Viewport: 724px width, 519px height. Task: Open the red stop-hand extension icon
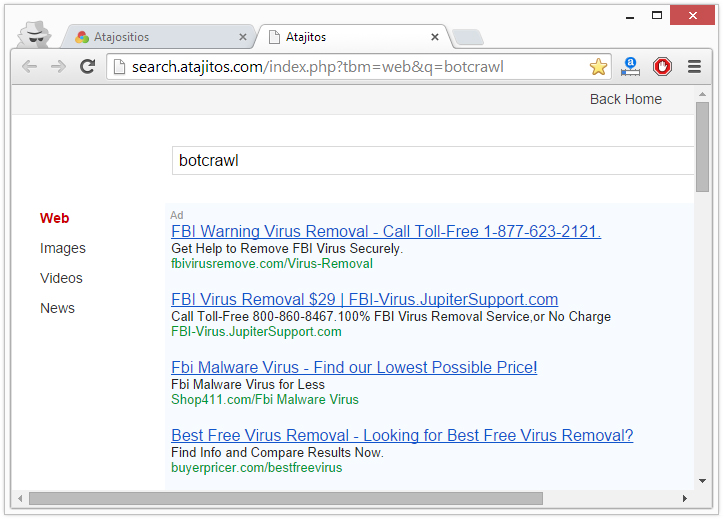click(x=662, y=67)
